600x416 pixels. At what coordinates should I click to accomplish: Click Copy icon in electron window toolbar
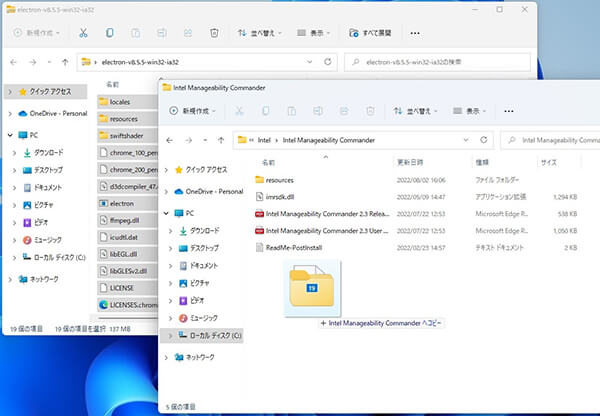click(x=109, y=33)
